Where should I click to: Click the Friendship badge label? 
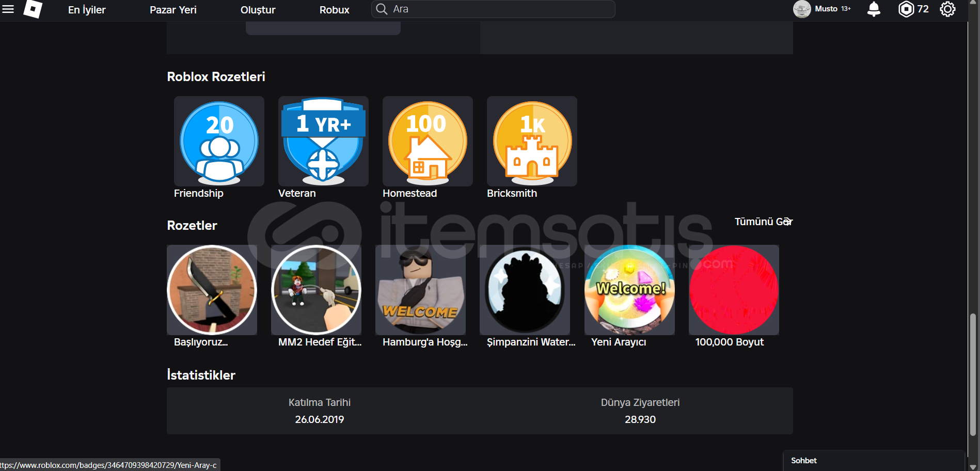pyautogui.click(x=199, y=193)
